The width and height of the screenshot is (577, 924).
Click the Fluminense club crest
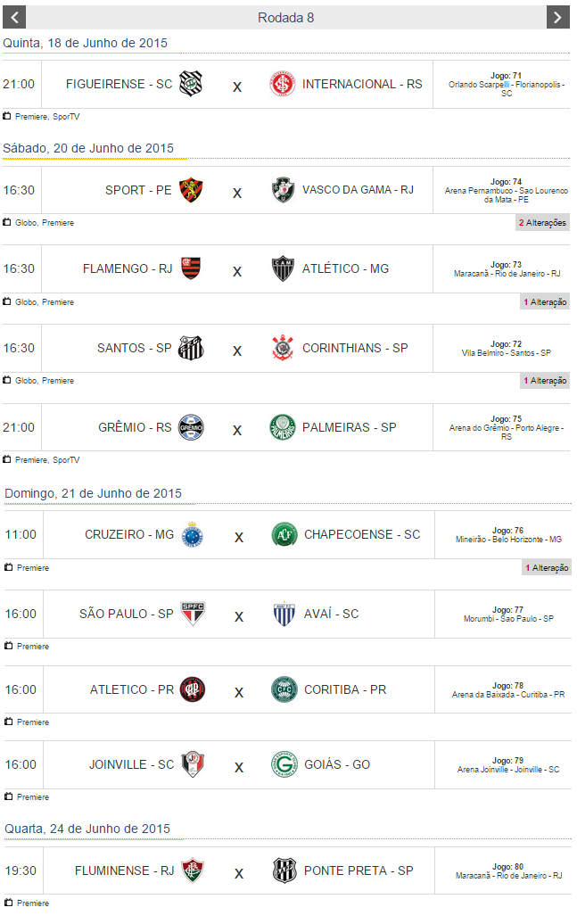[x=193, y=870]
